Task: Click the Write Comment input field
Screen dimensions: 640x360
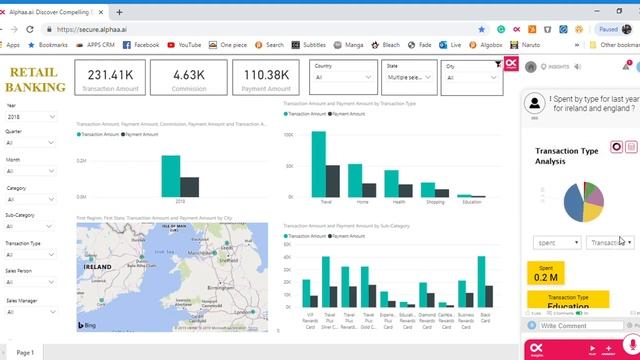Action: point(580,326)
